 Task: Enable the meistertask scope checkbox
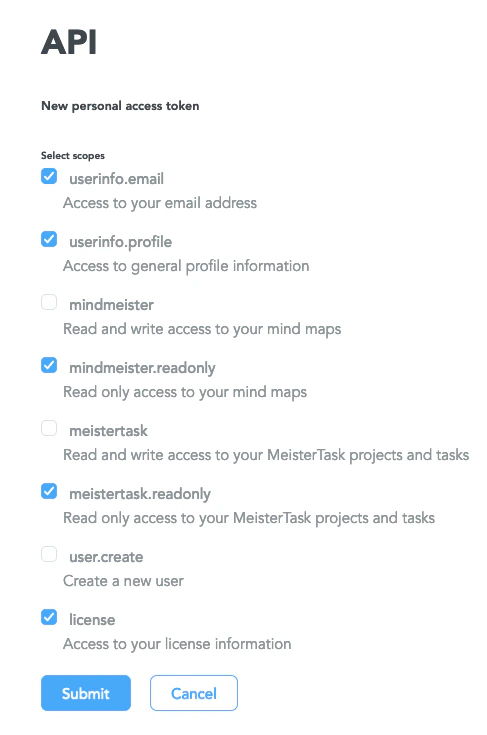point(49,428)
